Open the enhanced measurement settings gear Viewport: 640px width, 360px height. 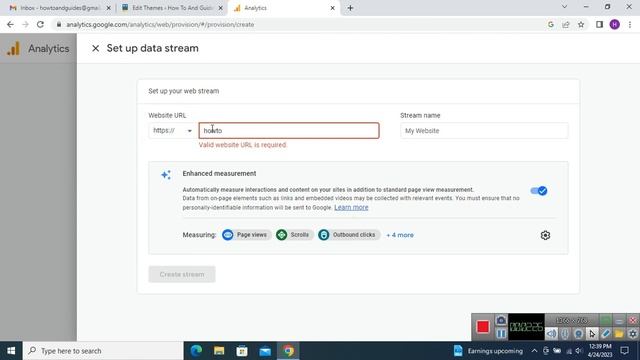pyautogui.click(x=545, y=235)
